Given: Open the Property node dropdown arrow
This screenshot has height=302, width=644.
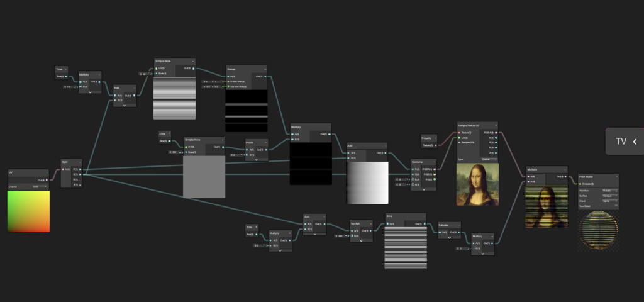Looking at the screenshot, I should tap(435, 138).
